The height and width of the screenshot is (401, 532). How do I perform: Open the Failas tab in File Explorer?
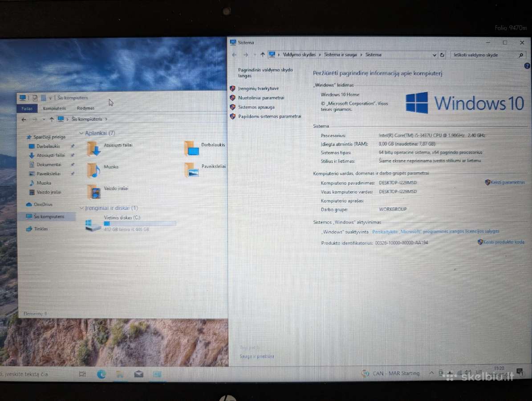[27, 109]
